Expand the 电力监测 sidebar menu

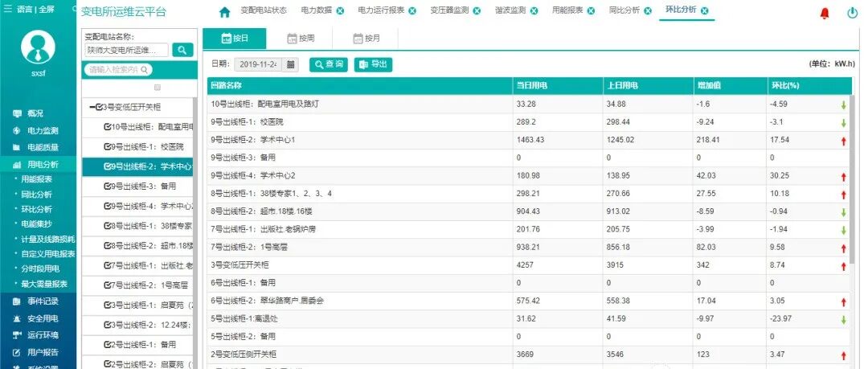39,131
